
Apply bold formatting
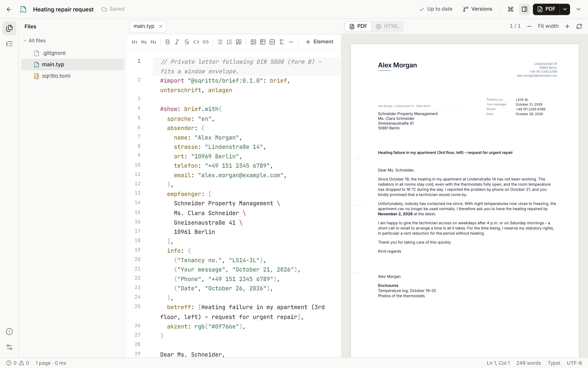pyautogui.click(x=168, y=42)
